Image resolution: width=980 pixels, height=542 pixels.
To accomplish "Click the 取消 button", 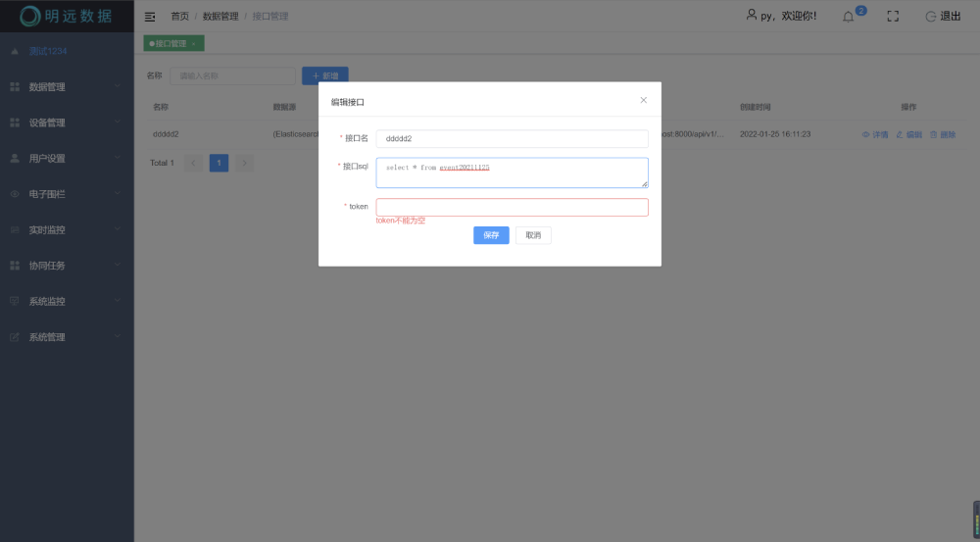I will pyautogui.click(x=533, y=235).
